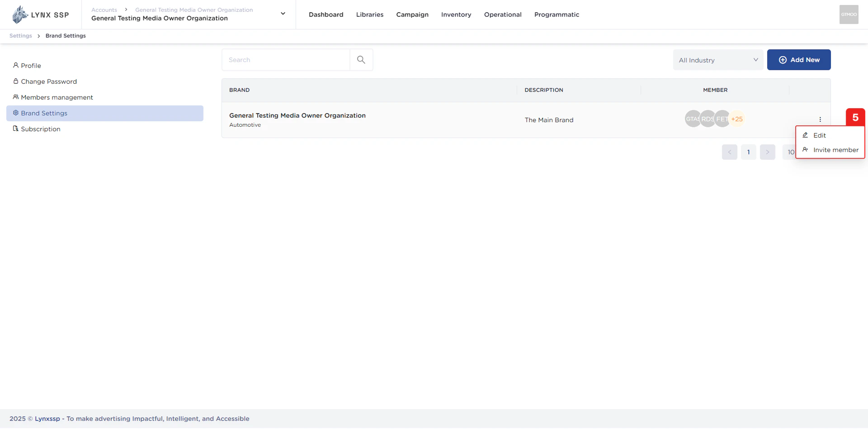Click the Add New button
This screenshot has width=868, height=429.
click(799, 60)
